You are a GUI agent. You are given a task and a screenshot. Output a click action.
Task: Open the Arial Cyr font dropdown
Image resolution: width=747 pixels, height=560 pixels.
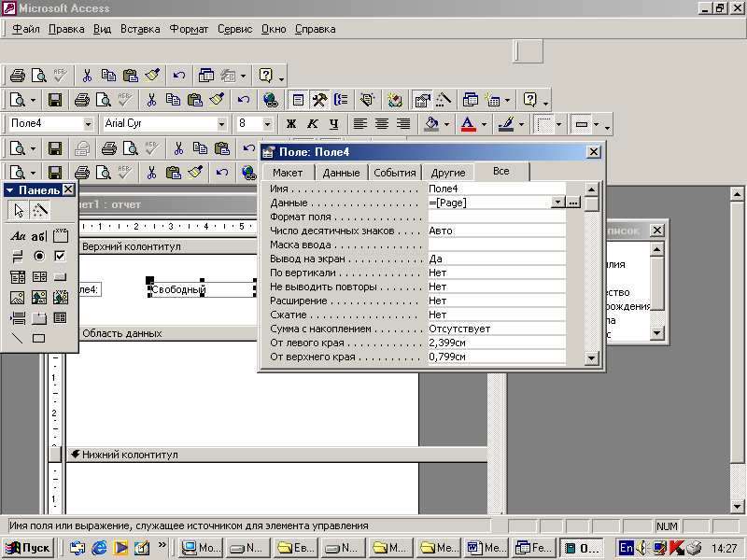click(221, 124)
